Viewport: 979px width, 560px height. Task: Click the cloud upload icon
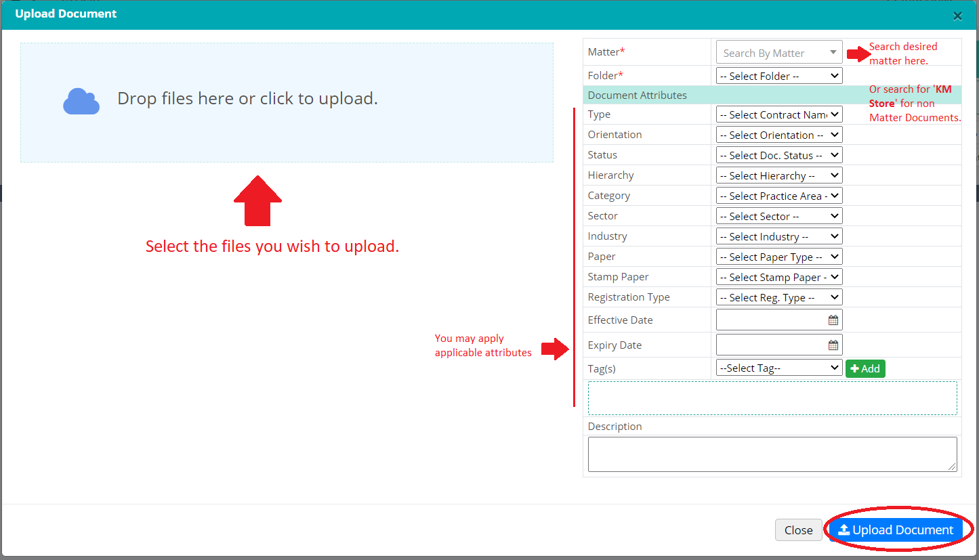81,102
